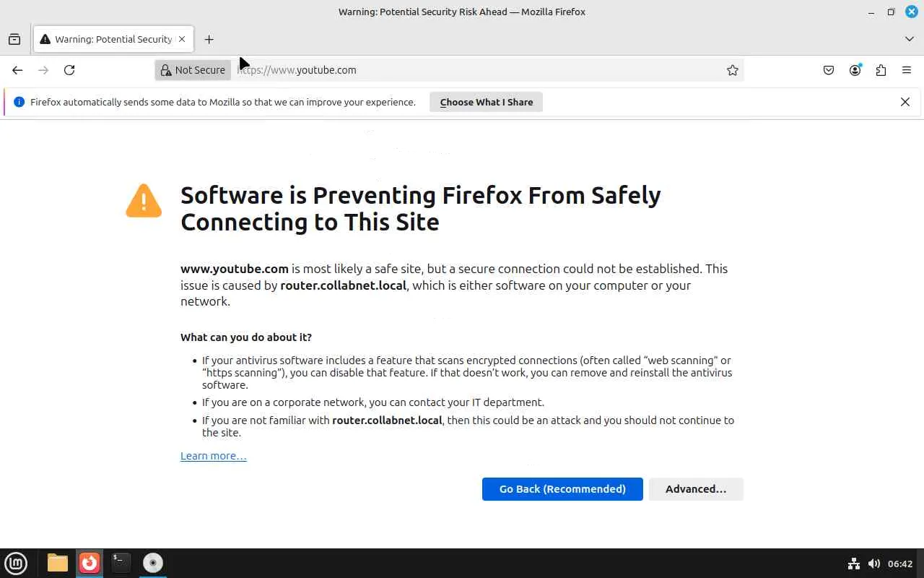Open the Pocket save icon
Image resolution: width=924 pixels, height=578 pixels.
829,70
